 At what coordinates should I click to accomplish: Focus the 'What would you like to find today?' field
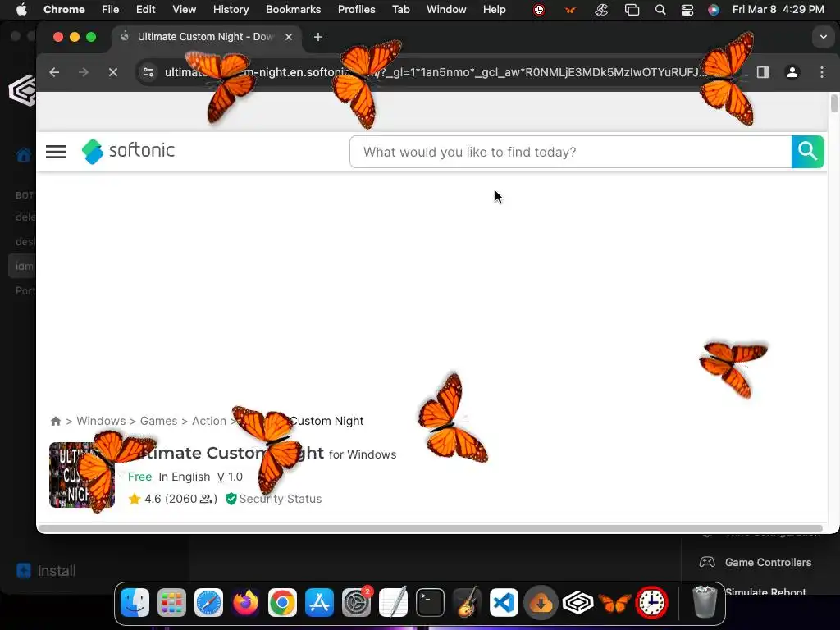coord(571,152)
